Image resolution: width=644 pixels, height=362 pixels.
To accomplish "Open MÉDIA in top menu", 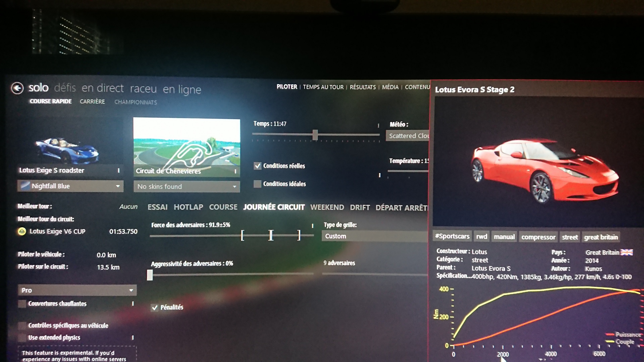I will coord(390,87).
